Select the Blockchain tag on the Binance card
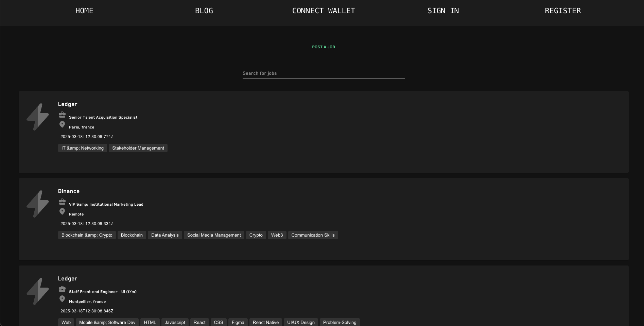The height and width of the screenshot is (326, 644). click(x=132, y=235)
